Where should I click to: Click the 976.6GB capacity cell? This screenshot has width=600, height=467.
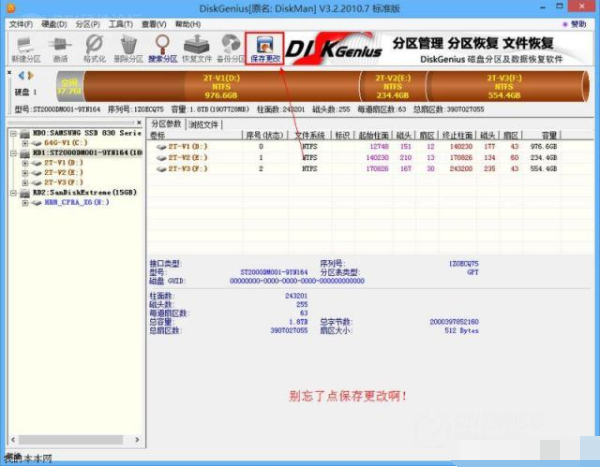click(x=543, y=147)
